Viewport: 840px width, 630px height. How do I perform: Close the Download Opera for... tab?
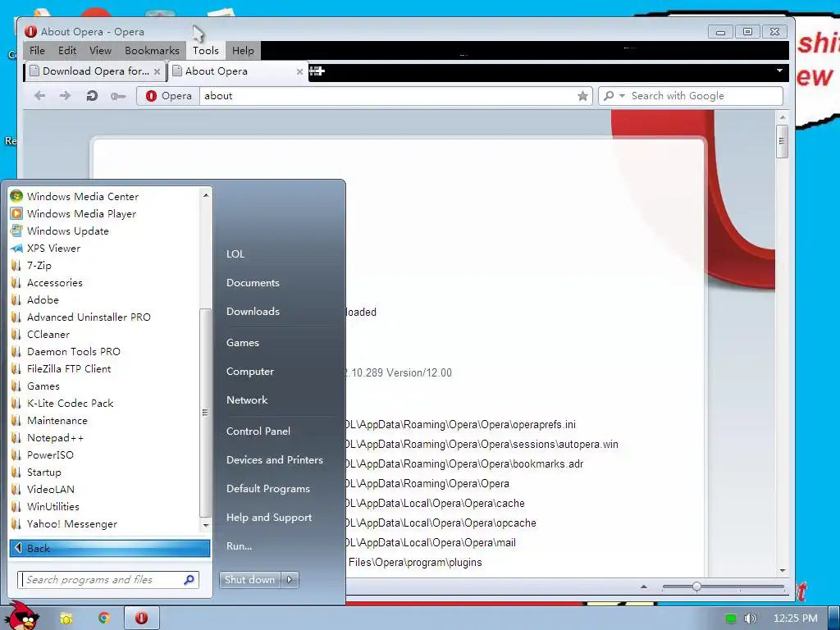click(157, 71)
